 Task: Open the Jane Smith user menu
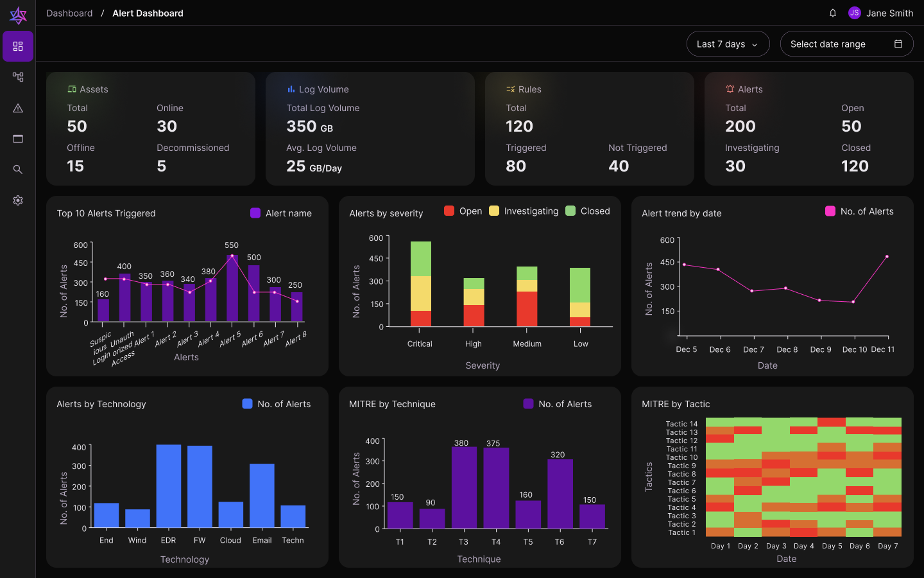click(889, 13)
